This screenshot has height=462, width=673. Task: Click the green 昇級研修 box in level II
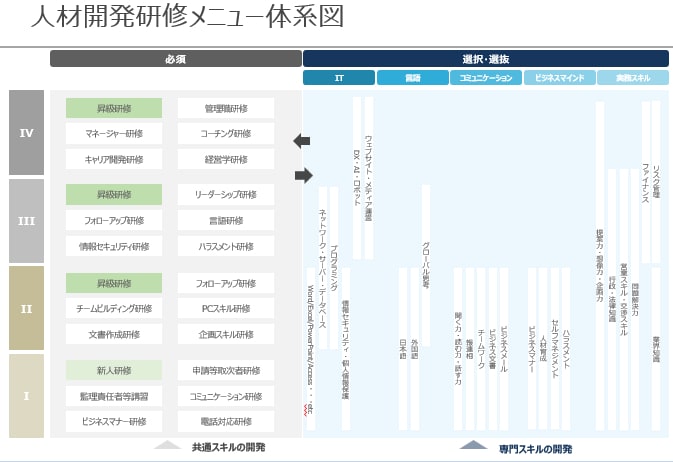(x=114, y=283)
